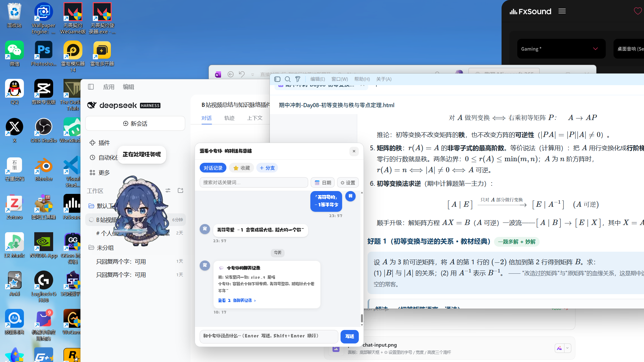Click the chat message input box
This screenshot has height=362, width=644.
pyautogui.click(x=269, y=337)
